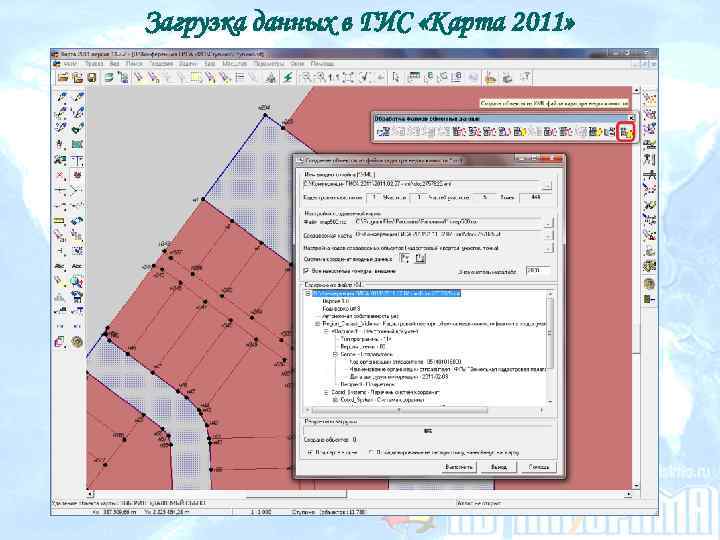Collapse the top XML file tree node
Screen dimensions: 720x540
coord(309,293)
